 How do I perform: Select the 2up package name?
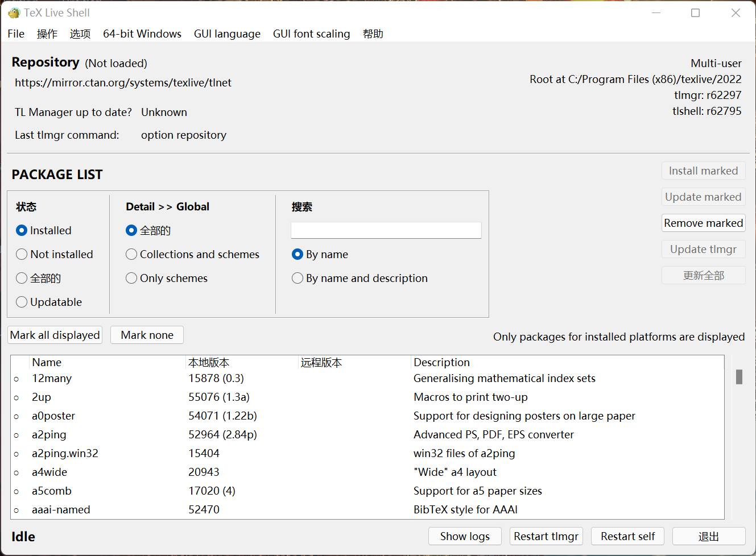(x=42, y=397)
